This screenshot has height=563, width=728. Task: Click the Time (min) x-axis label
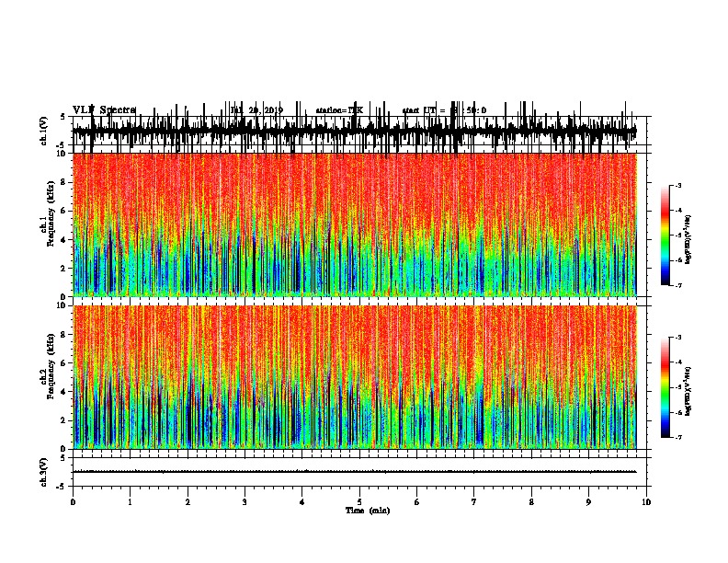[368, 511]
